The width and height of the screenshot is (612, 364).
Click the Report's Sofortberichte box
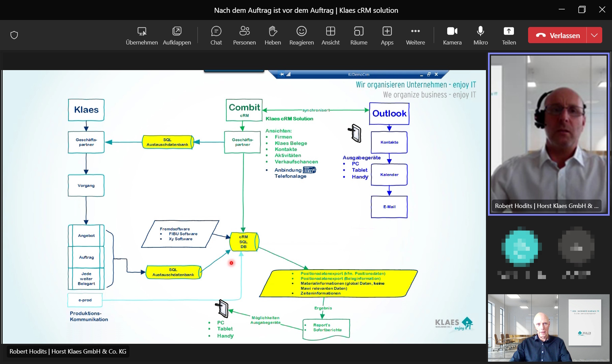pos(326,329)
